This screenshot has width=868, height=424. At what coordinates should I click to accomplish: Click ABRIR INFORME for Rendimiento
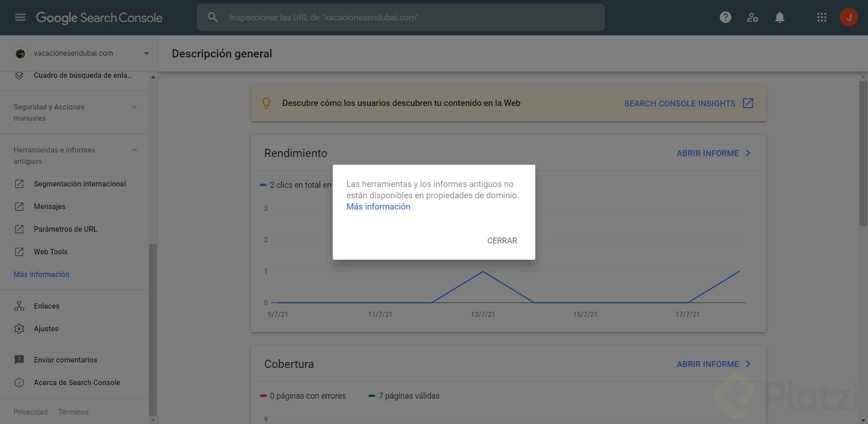click(708, 153)
